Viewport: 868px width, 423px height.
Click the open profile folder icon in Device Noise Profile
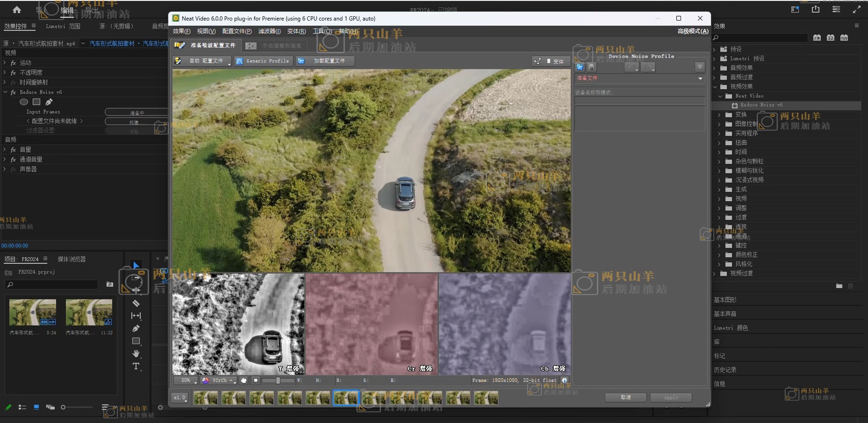coord(580,67)
